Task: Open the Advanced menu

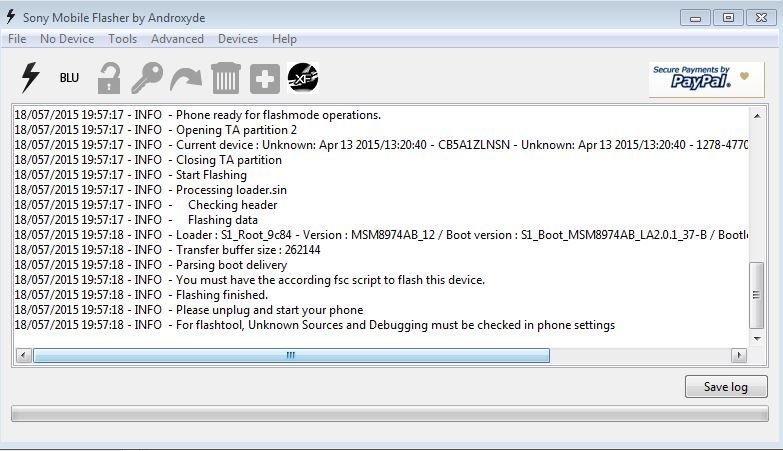Action: [x=177, y=39]
